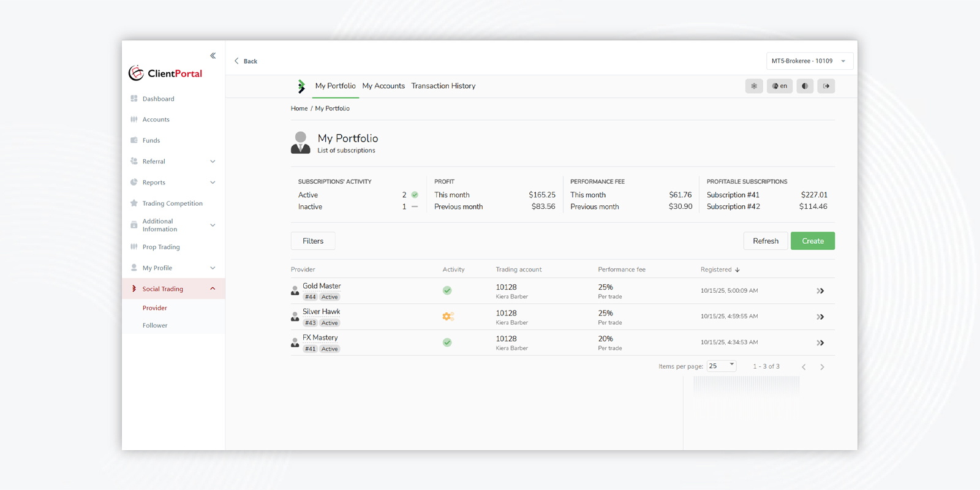980x490 pixels.
Task: Open FX Mastery row double-arrow icon
Action: point(820,343)
